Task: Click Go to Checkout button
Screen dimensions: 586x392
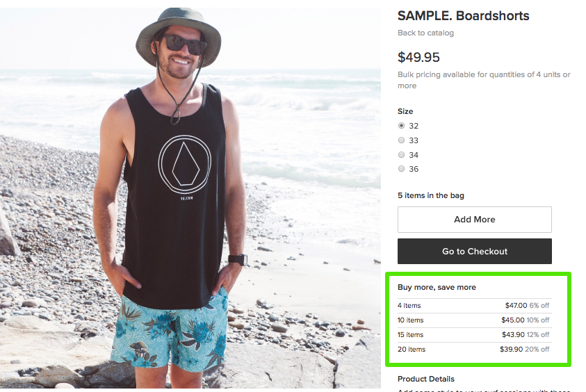Action: click(474, 252)
